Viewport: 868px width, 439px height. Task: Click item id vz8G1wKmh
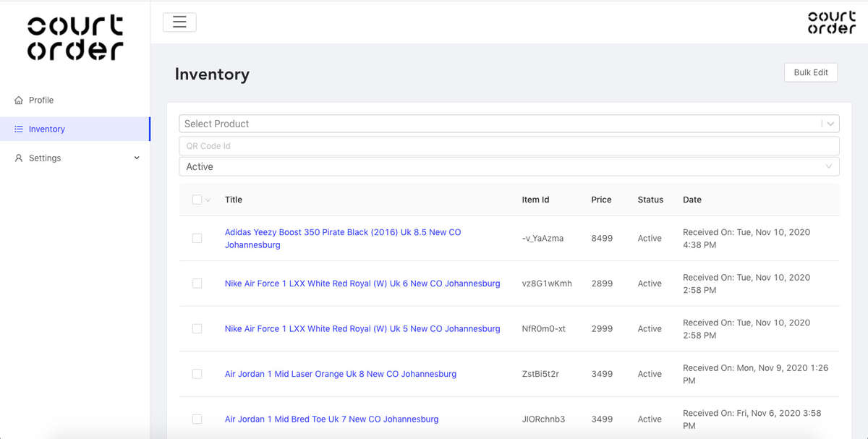pos(547,284)
